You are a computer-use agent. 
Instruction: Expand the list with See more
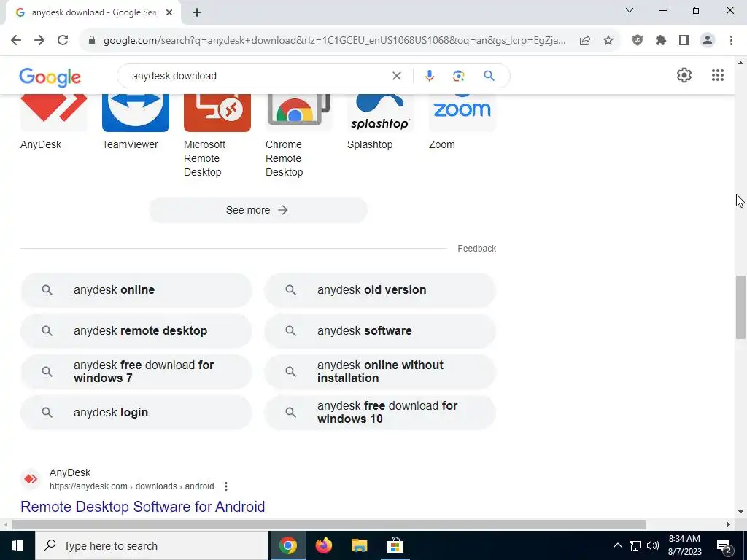pyautogui.click(x=258, y=210)
